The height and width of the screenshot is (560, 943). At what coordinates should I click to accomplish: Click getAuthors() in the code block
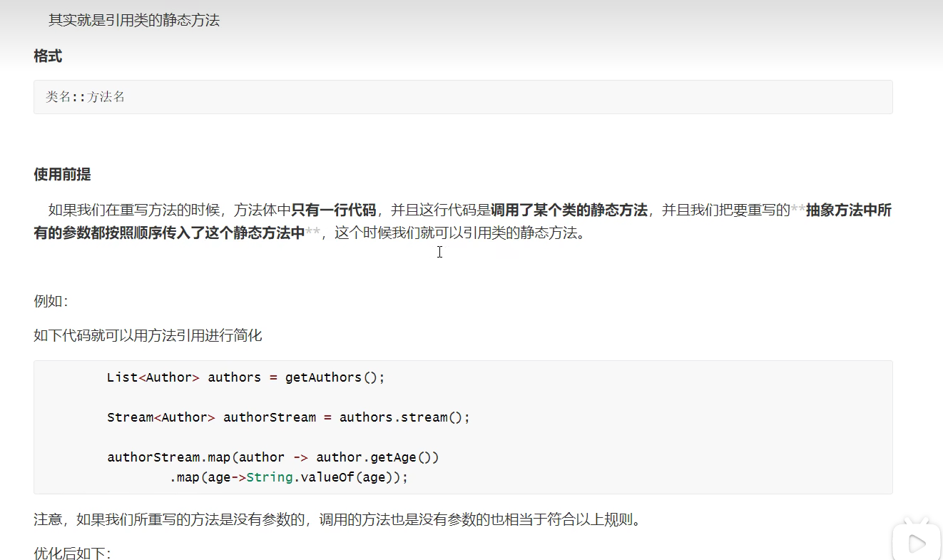tap(335, 377)
